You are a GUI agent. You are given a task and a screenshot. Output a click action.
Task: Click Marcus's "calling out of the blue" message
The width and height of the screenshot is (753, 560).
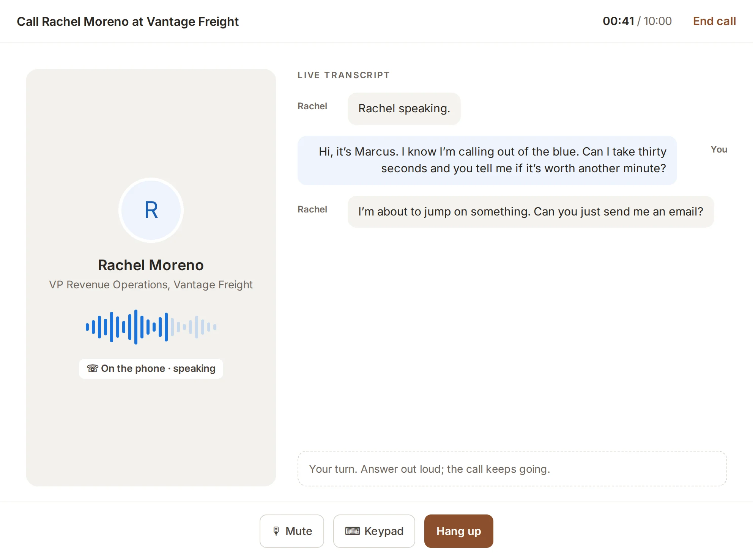pos(487,160)
